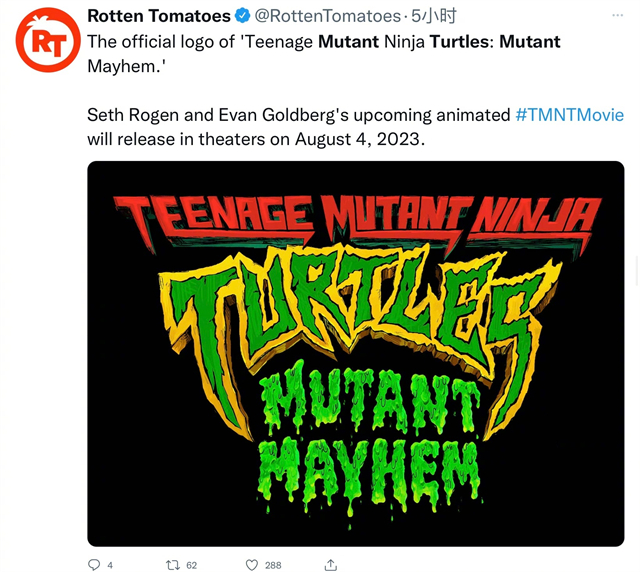Click the blue verified checkmark badge
Image resolution: width=640 pixels, height=572 pixels.
pos(243,16)
